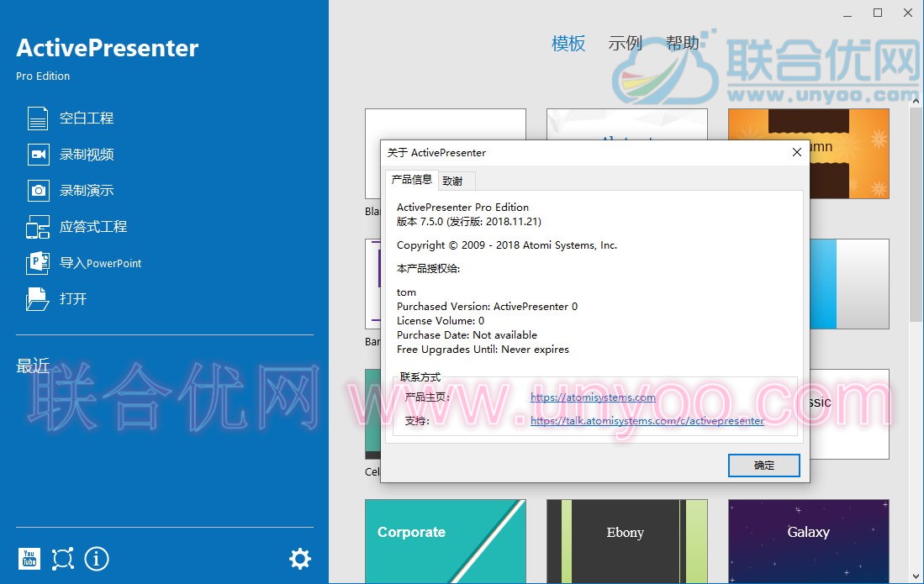This screenshot has height=584, width=924.
Task: Maximize the ActivePresenter window
Action: (x=878, y=13)
